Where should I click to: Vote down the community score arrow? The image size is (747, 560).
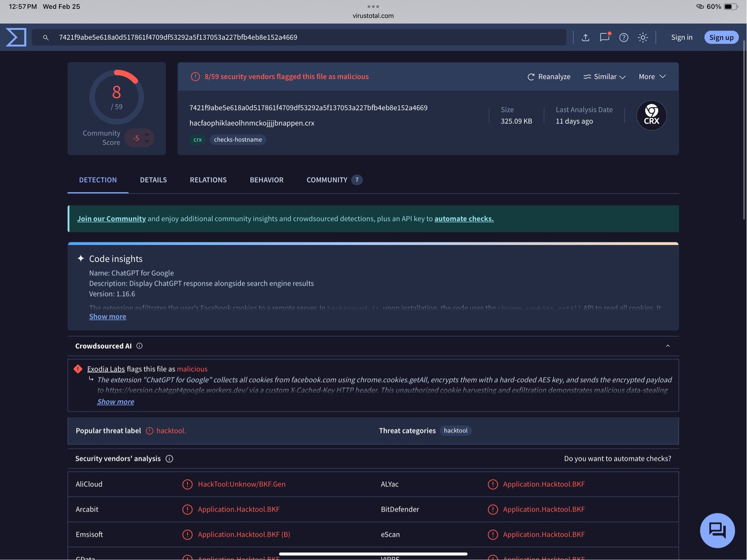(147, 142)
